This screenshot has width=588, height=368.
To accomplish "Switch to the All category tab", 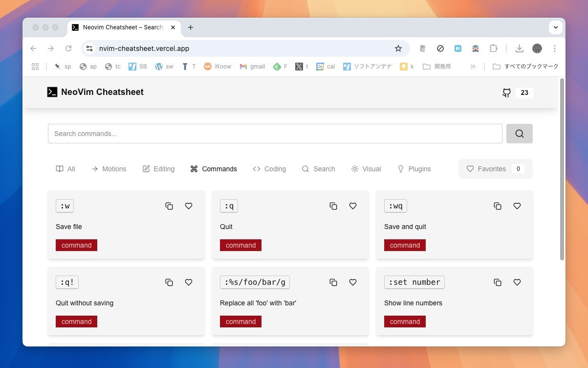I will coord(65,169).
